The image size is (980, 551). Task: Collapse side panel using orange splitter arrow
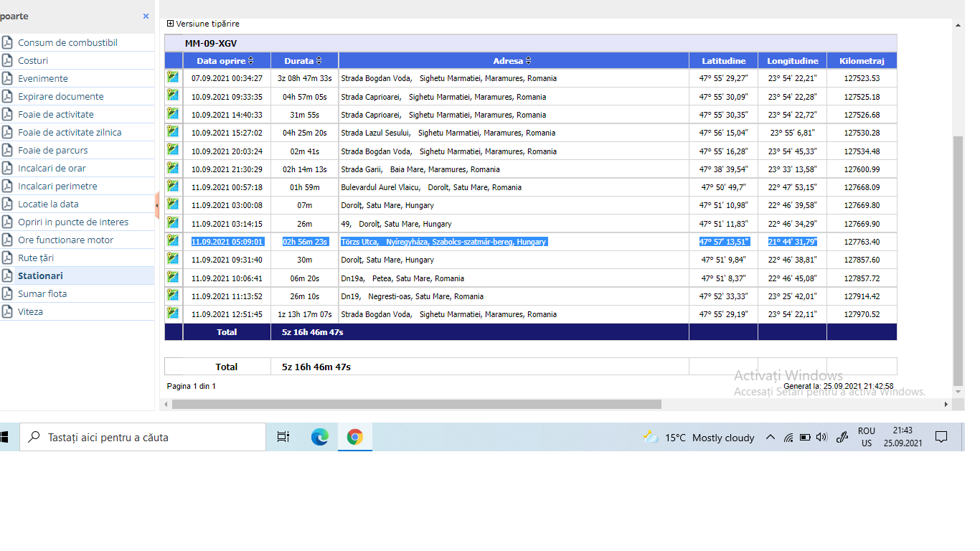click(157, 205)
